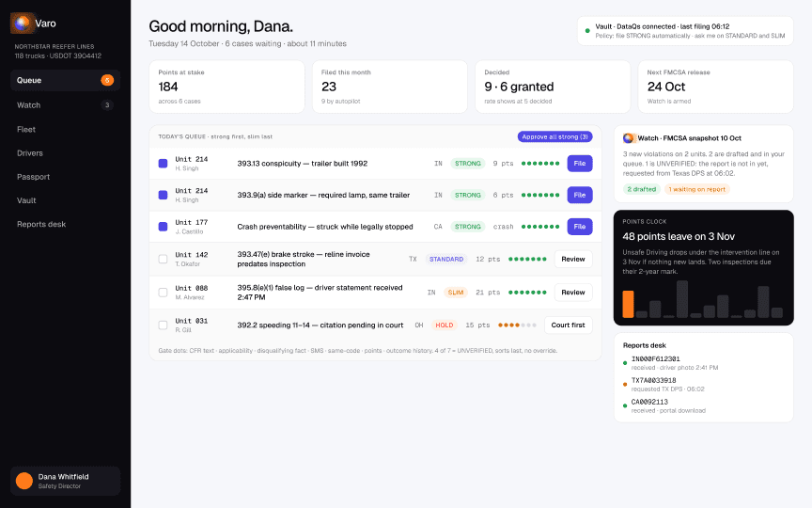
Task: Click the SLIM tag on Unit 088
Action: [456, 293]
